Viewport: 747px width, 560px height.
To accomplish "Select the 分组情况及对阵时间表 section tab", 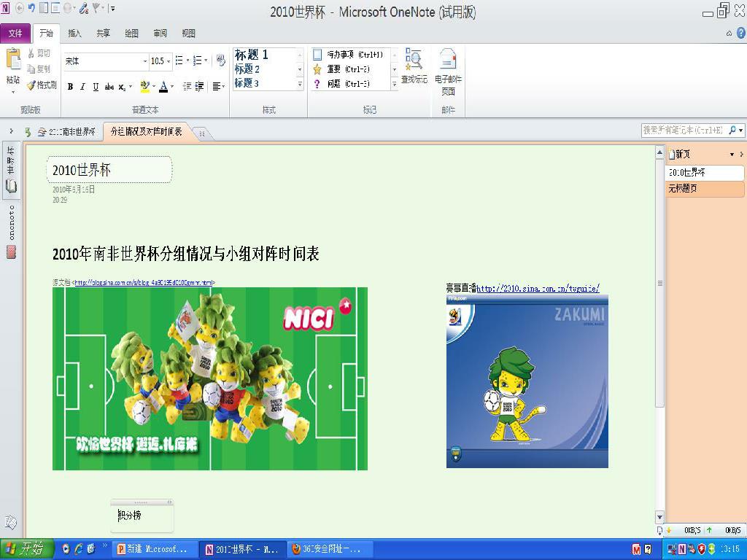I will point(146,132).
